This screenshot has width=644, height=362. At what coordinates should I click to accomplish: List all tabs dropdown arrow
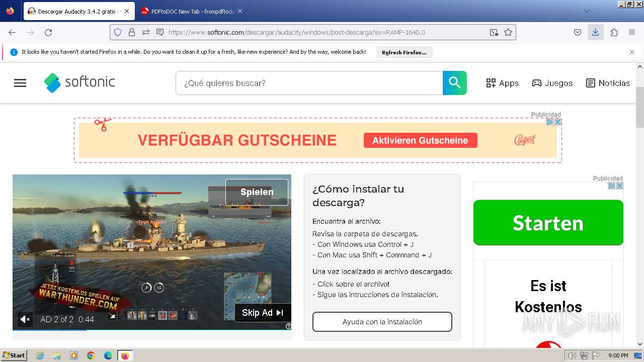[587, 11]
